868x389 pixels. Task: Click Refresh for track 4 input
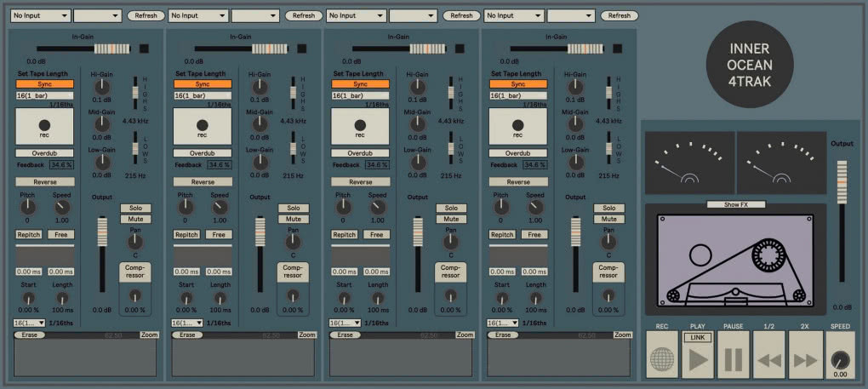pos(620,15)
